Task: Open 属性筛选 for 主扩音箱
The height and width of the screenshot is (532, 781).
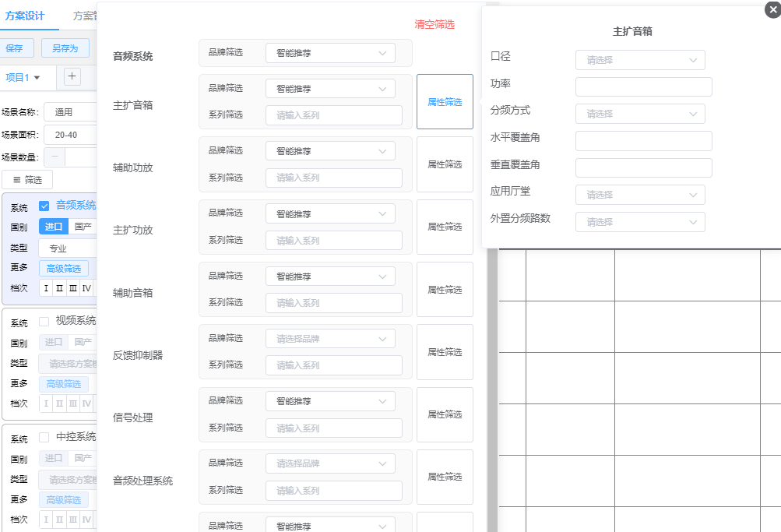Action: [x=445, y=101]
